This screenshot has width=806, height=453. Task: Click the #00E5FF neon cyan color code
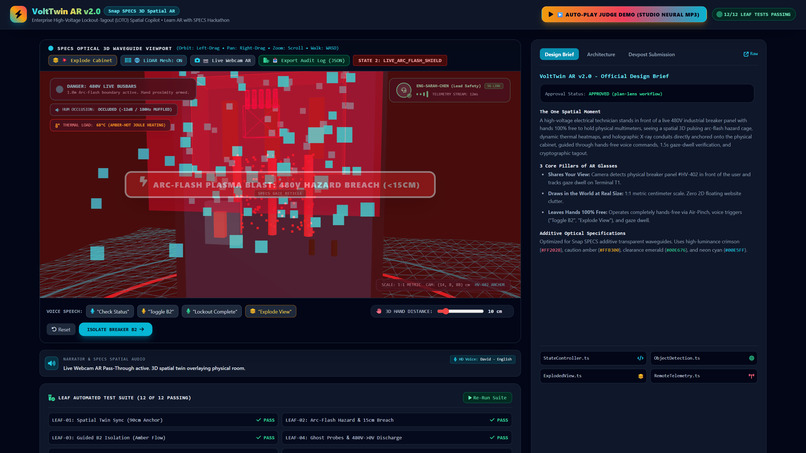(735, 250)
